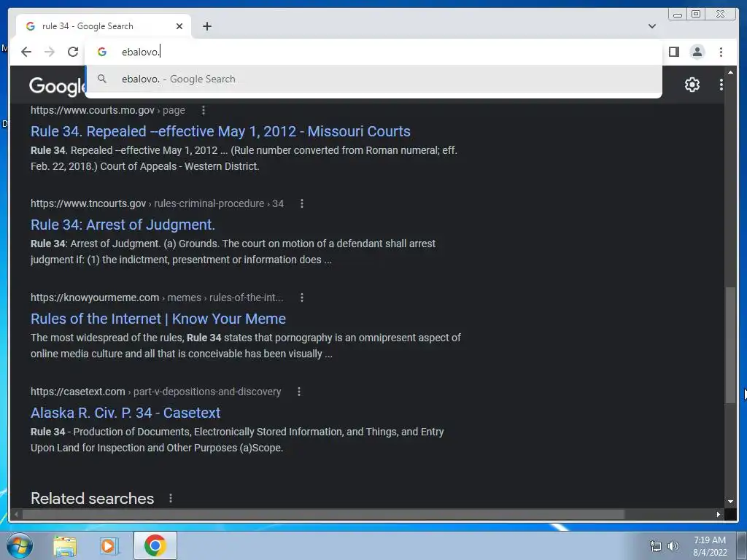Click the horizontal scrollbar right arrow

click(x=719, y=514)
